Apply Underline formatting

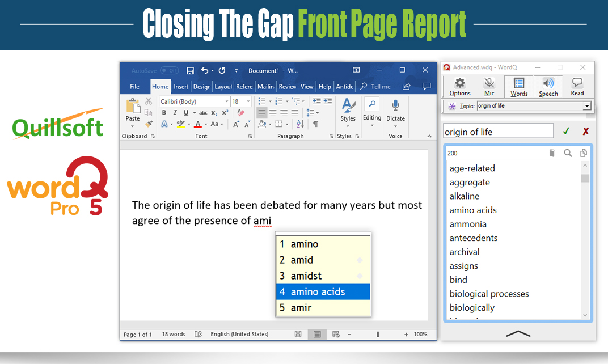tap(185, 113)
